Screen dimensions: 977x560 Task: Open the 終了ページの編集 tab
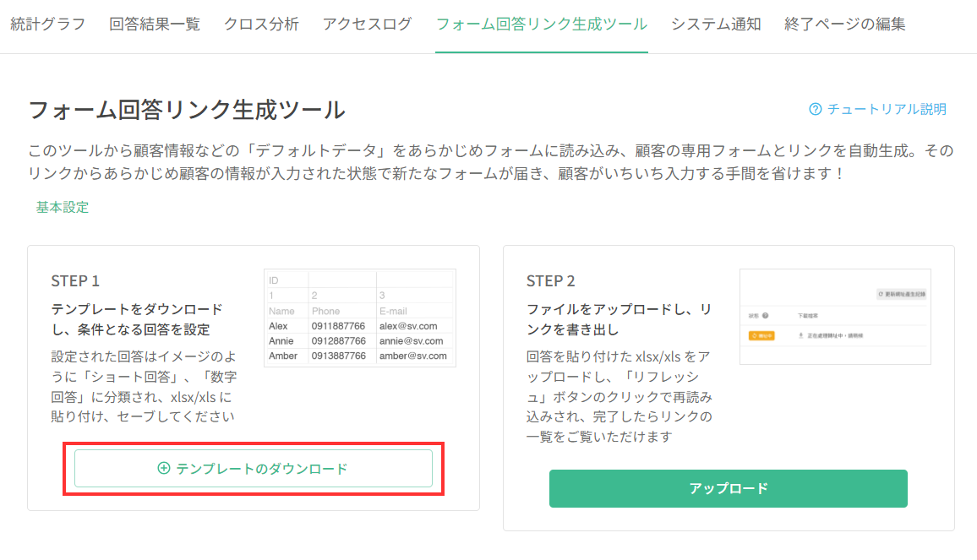tap(845, 24)
